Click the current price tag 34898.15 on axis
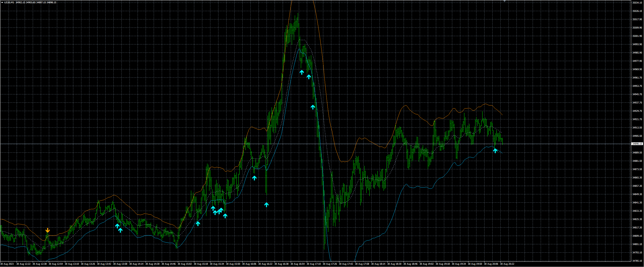The height and width of the screenshot is (267, 644). click(x=637, y=144)
